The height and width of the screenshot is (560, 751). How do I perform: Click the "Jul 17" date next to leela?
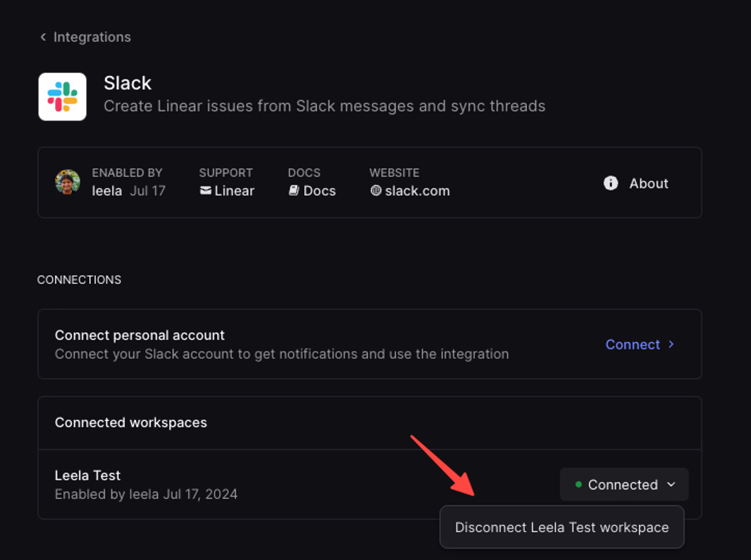point(148,191)
